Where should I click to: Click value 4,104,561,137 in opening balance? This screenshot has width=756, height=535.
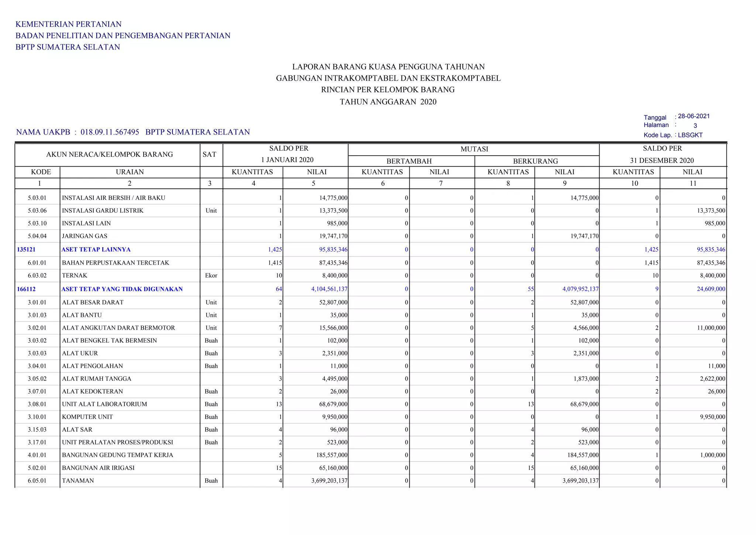point(329,289)
